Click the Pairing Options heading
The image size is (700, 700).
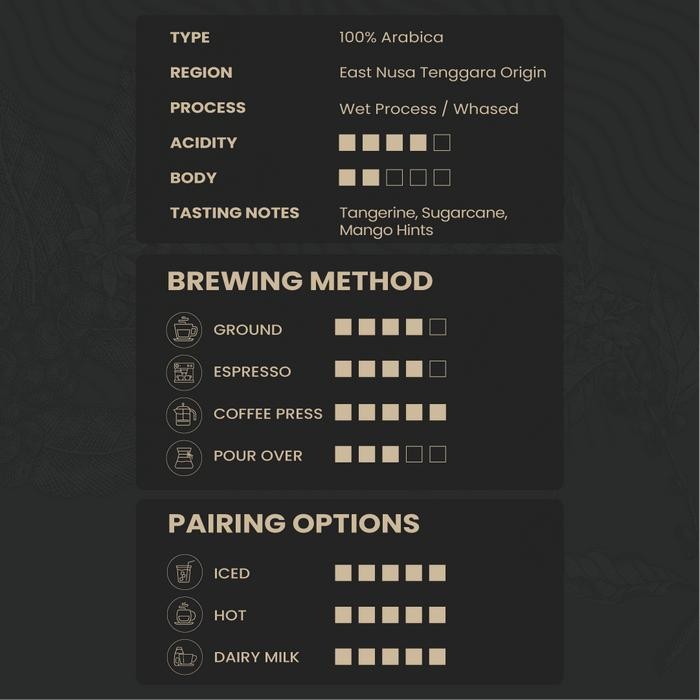pos(293,523)
